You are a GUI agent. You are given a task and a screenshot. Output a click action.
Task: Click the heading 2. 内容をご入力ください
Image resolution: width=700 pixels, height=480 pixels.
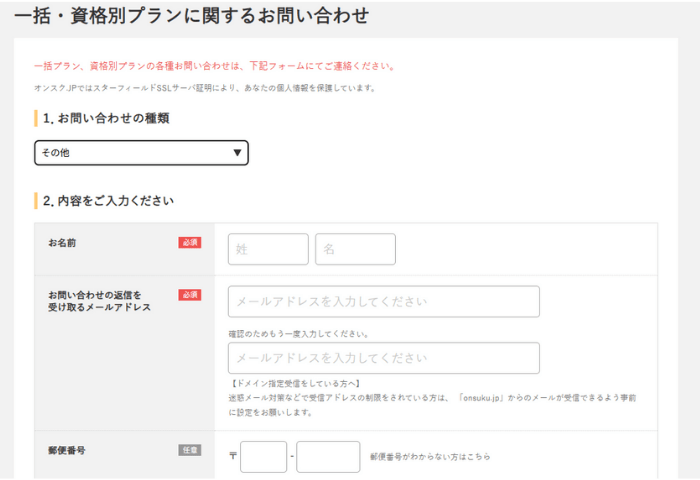tap(108, 201)
